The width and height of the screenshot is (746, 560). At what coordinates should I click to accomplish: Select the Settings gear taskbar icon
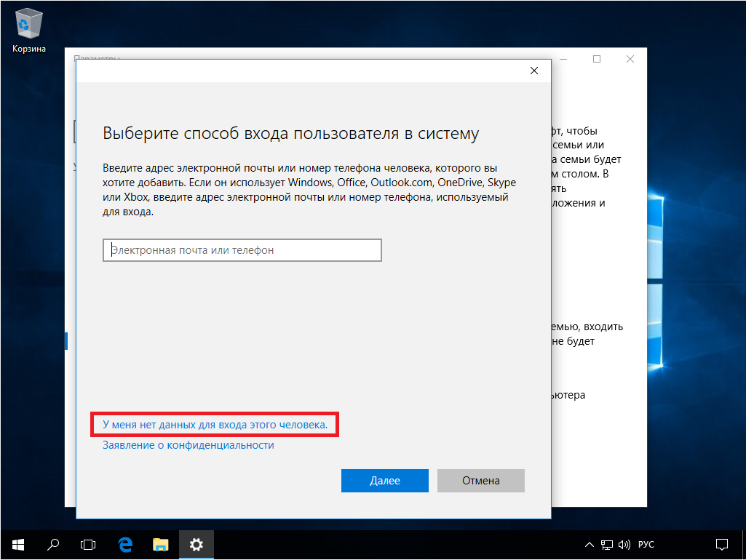click(197, 543)
